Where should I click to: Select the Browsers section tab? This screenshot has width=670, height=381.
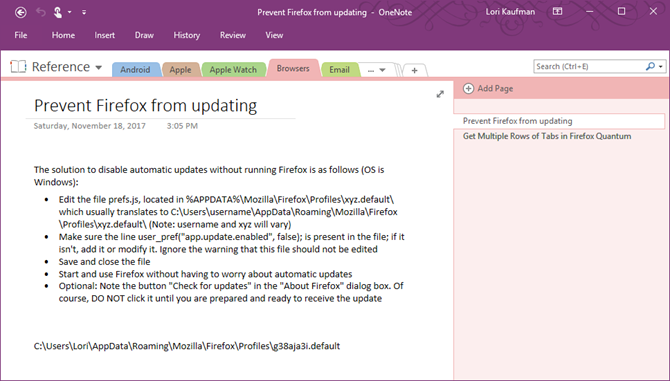click(293, 68)
